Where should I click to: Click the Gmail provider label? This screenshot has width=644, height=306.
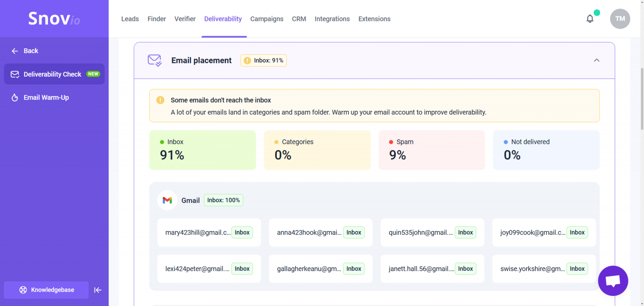190,201
